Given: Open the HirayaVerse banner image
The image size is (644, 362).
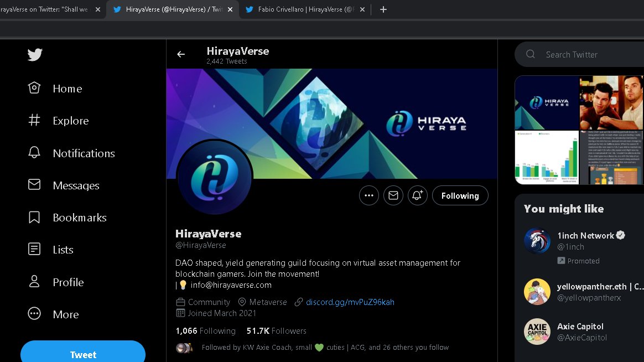Looking at the screenshot, I should (332, 123).
